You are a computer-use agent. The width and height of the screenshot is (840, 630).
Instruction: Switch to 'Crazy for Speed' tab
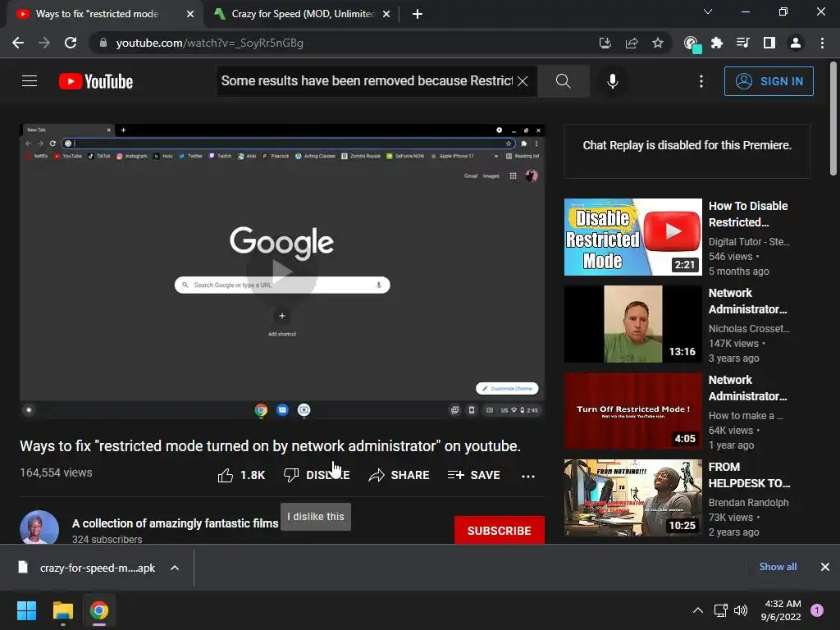click(303, 14)
